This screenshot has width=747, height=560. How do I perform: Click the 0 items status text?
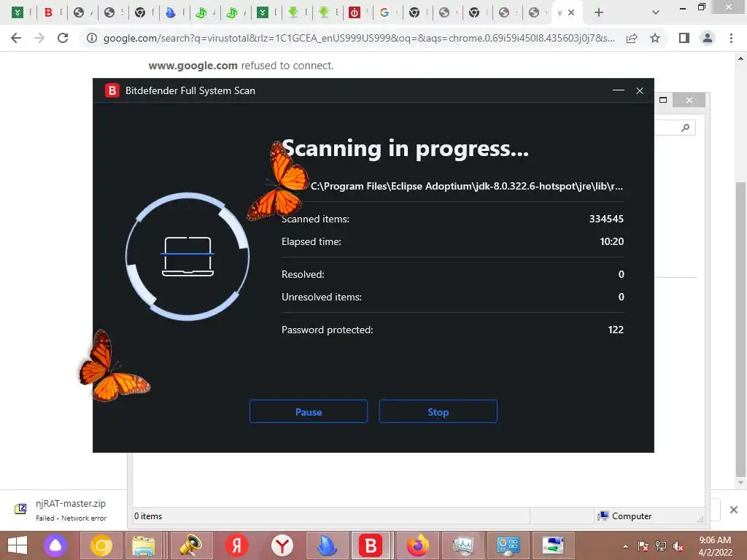148,516
